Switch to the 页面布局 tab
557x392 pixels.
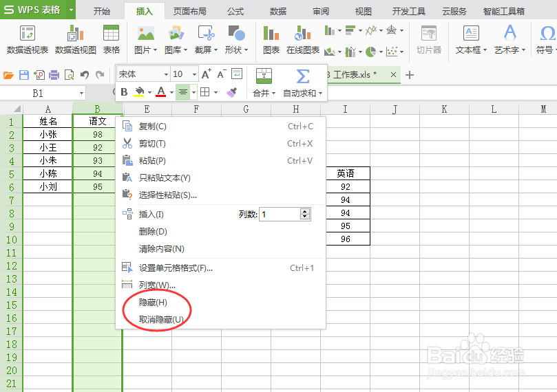pyautogui.click(x=190, y=12)
